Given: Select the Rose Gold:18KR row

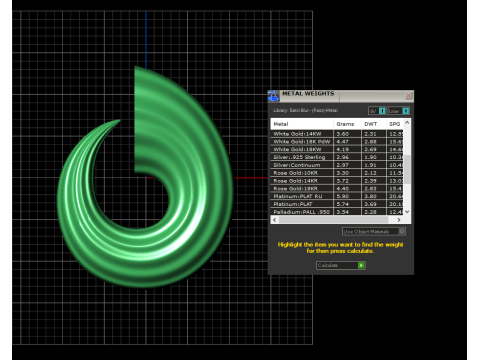Looking at the screenshot, I should click(x=337, y=188).
